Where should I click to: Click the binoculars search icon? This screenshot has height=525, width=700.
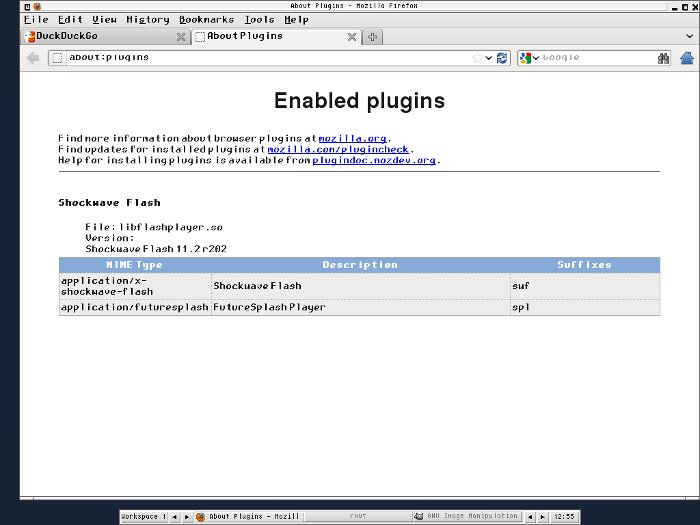[x=663, y=58]
